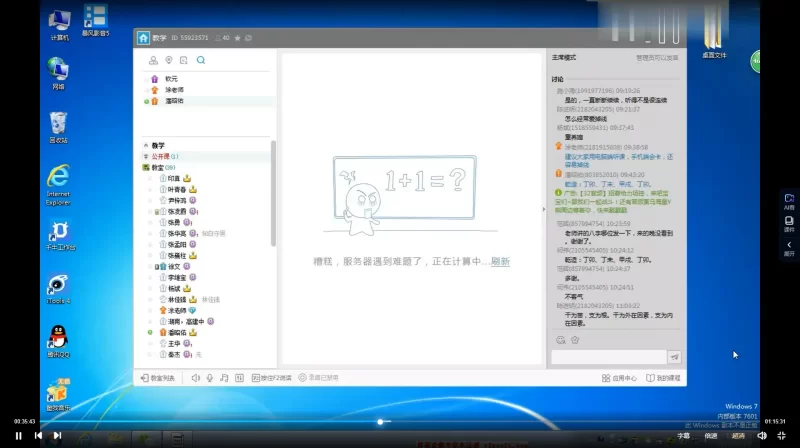Open 应用中心 app center
The width and height of the screenshot is (800, 448).
coord(620,378)
